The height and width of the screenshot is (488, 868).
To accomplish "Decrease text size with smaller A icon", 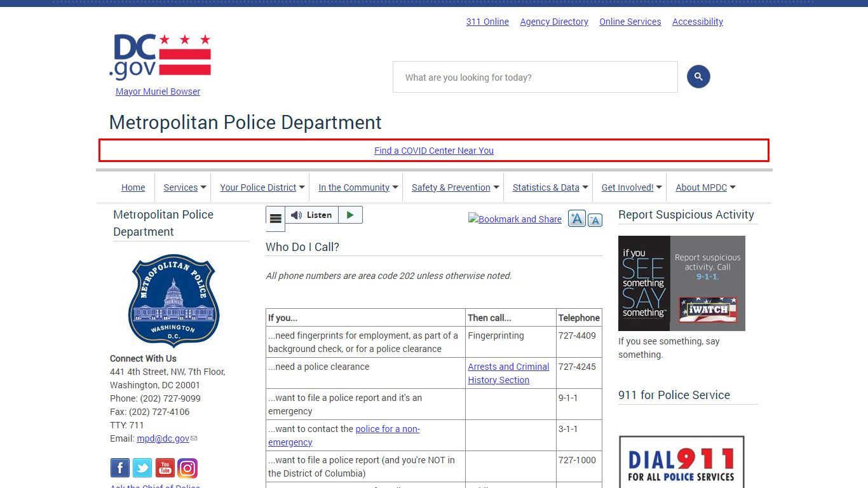I will pyautogui.click(x=595, y=220).
